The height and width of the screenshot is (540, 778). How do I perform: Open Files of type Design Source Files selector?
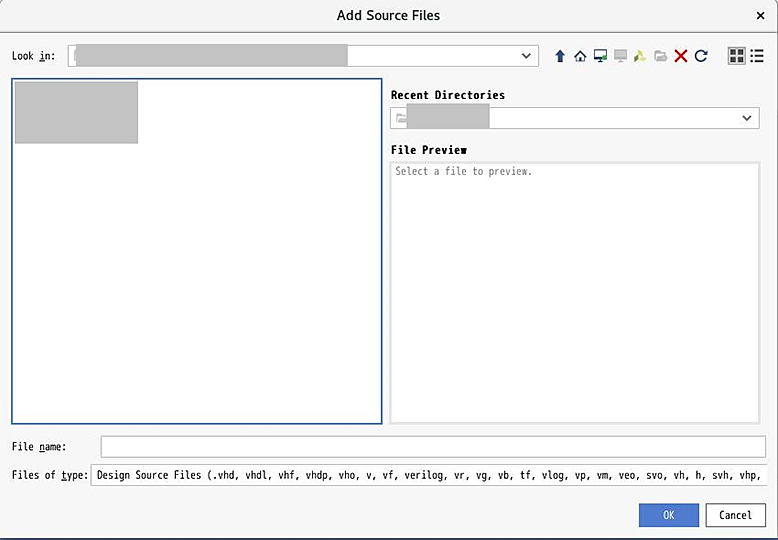pos(429,475)
